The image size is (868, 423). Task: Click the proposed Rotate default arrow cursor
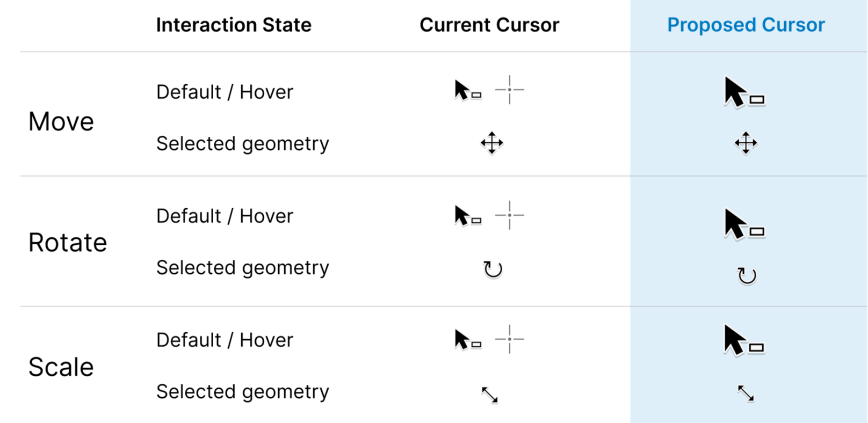coord(744,224)
